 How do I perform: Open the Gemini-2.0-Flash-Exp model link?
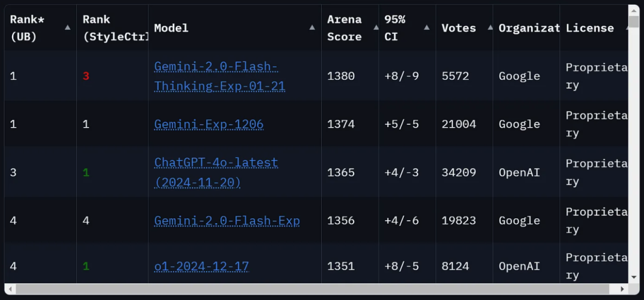click(227, 221)
